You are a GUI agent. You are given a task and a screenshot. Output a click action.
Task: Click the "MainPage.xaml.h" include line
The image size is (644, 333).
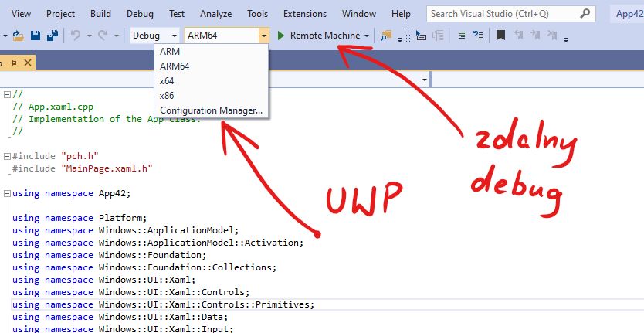pyautogui.click(x=83, y=168)
